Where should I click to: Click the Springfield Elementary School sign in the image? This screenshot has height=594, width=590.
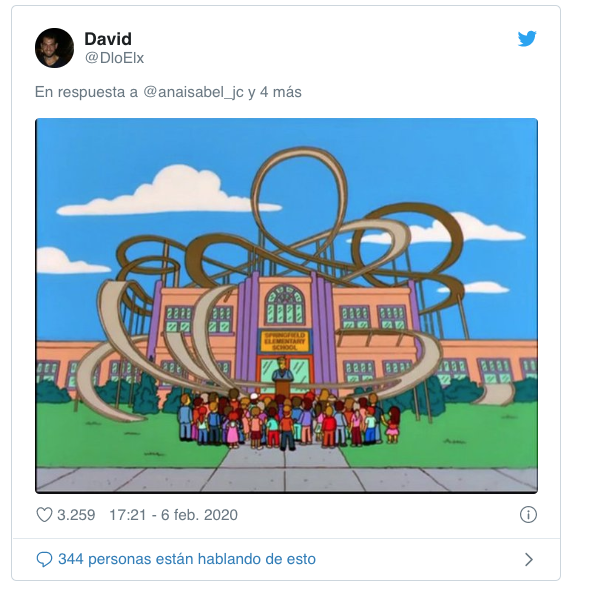point(285,341)
